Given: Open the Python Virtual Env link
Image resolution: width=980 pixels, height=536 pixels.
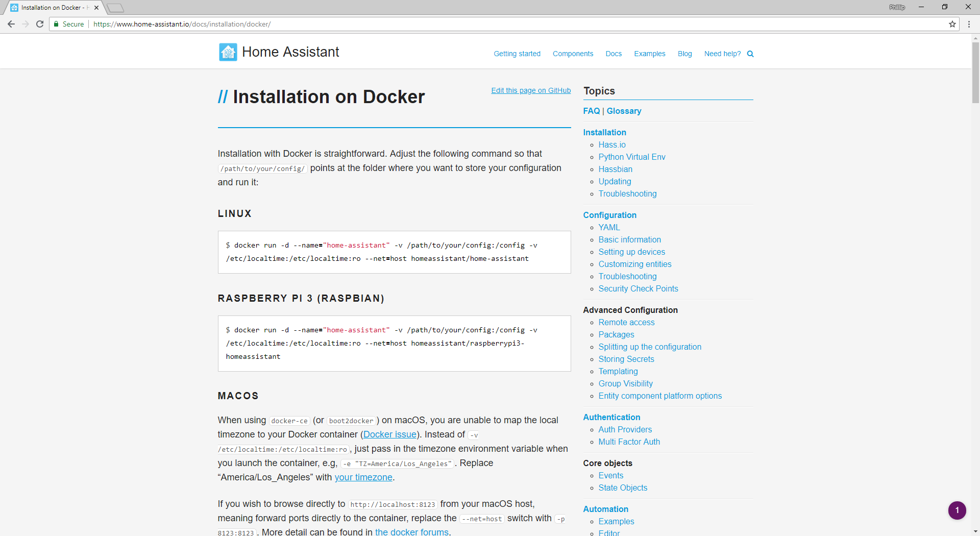Looking at the screenshot, I should 632,157.
